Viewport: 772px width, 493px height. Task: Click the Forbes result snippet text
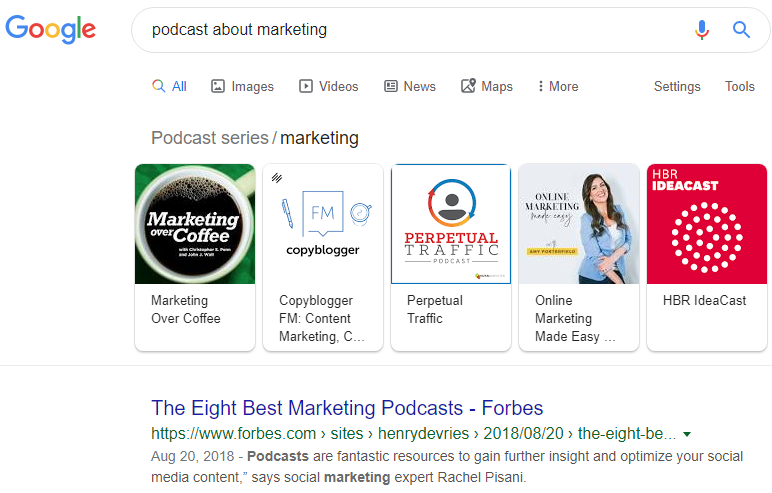(x=447, y=466)
